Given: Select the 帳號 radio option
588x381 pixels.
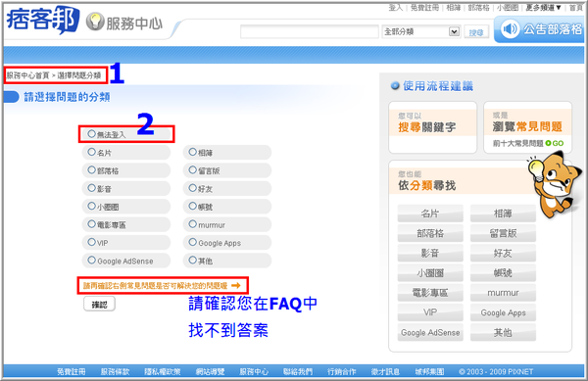Looking at the screenshot, I should (193, 206).
